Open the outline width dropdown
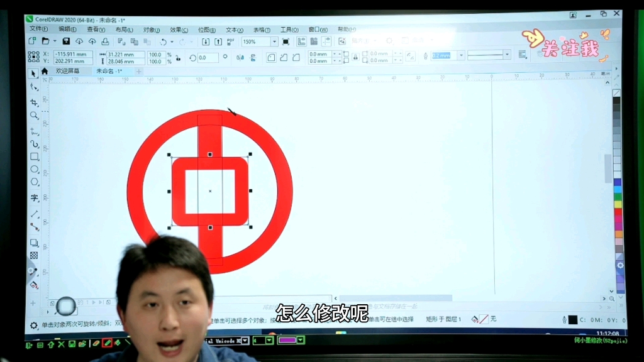Screen dimensions: 644x362 (461, 55)
